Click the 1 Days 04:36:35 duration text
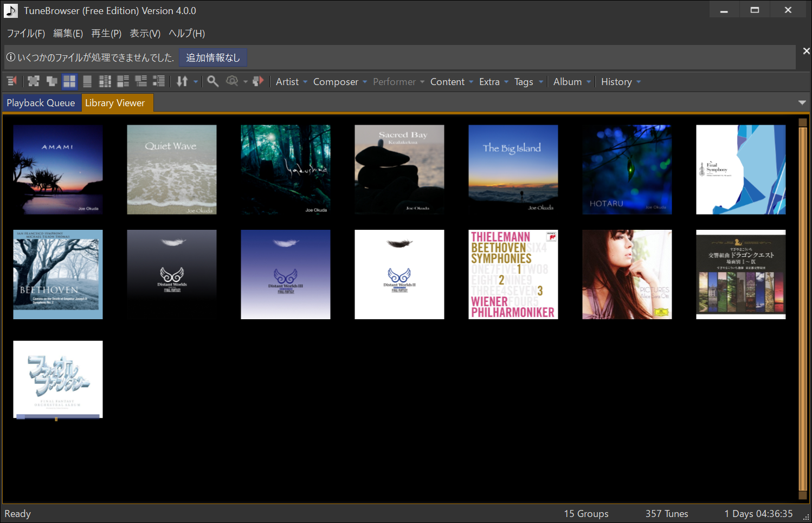Image resolution: width=812 pixels, height=523 pixels. coord(758,514)
